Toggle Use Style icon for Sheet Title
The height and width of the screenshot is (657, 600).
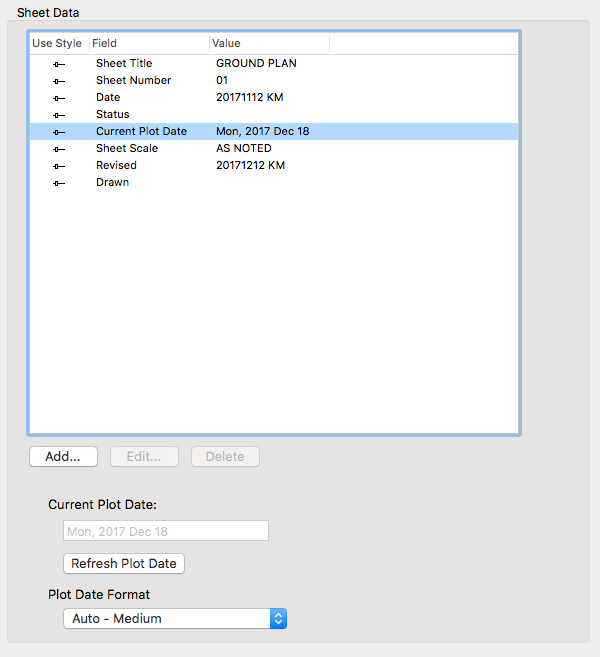(x=59, y=64)
